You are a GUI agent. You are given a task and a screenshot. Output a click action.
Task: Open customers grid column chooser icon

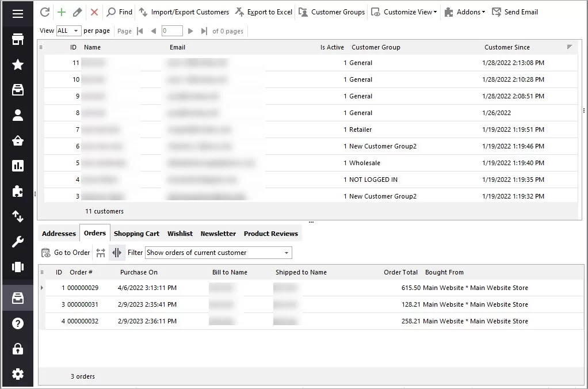pos(41,47)
